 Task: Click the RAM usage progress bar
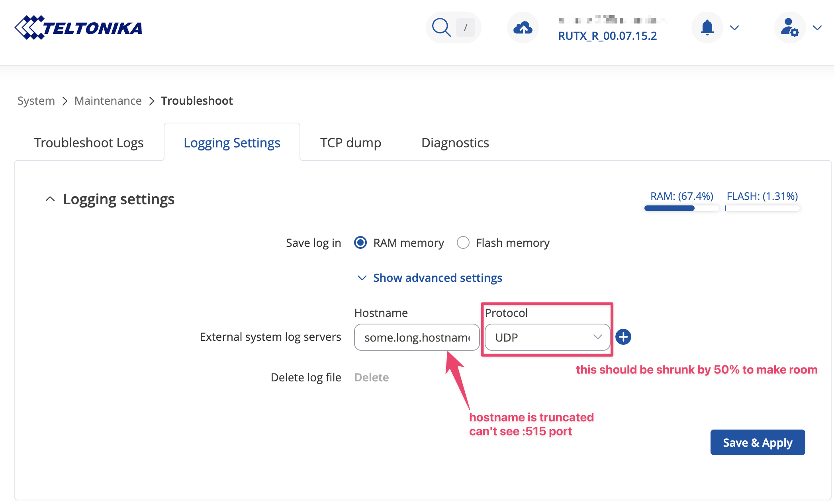pyautogui.click(x=681, y=208)
